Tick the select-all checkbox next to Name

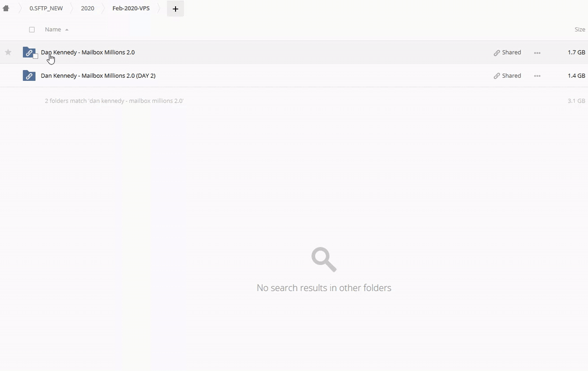[x=32, y=30]
